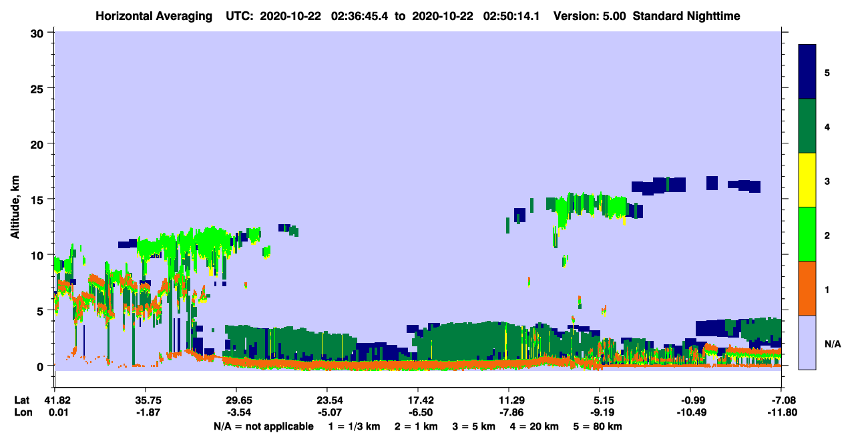
Task: Click the color bar label '4'
Action: tap(827, 126)
